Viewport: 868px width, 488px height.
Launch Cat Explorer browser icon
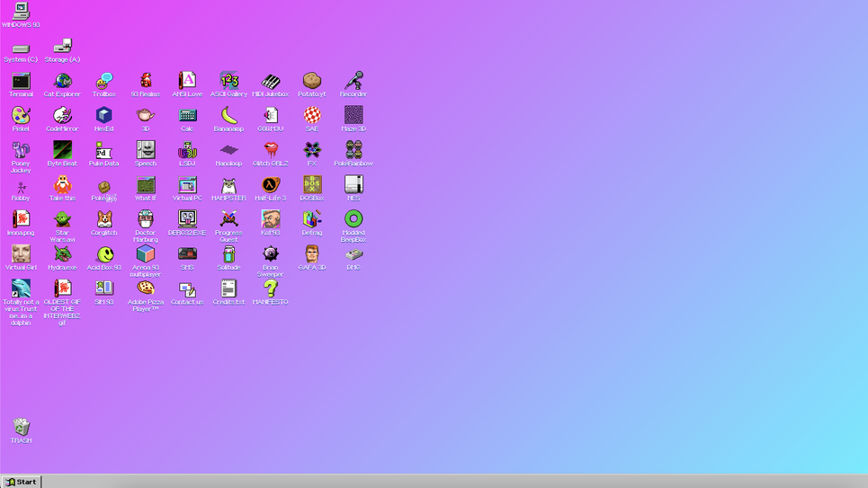(x=62, y=82)
